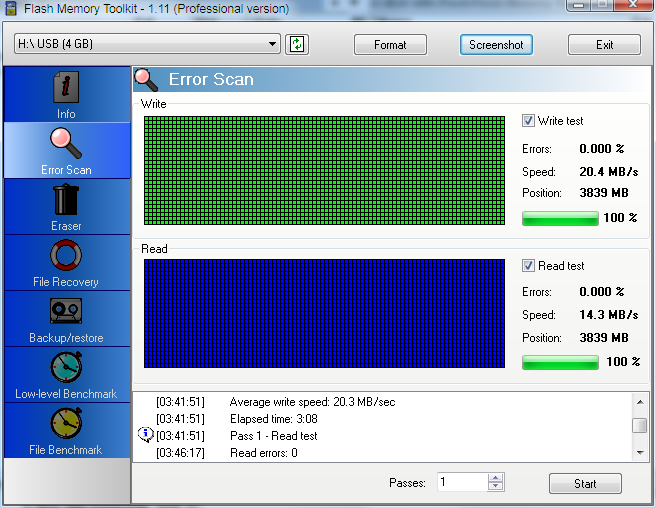Click the Read Position value 3839 MB

point(604,338)
